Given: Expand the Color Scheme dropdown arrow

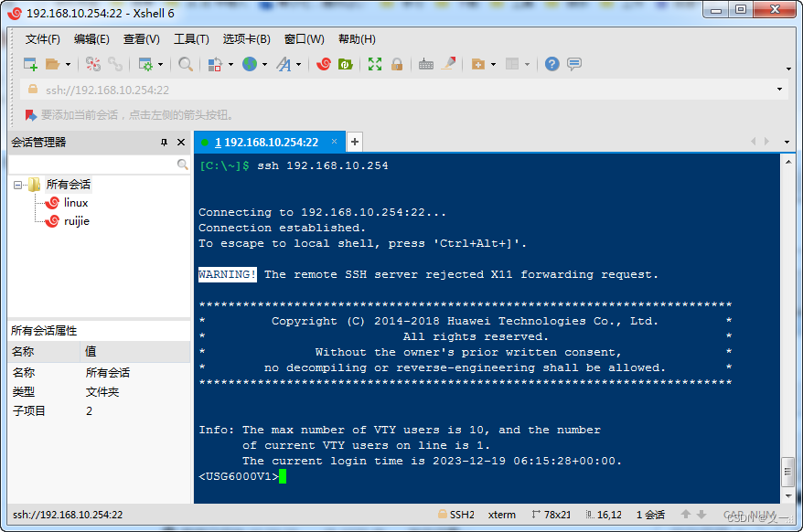Looking at the screenshot, I should (230, 65).
